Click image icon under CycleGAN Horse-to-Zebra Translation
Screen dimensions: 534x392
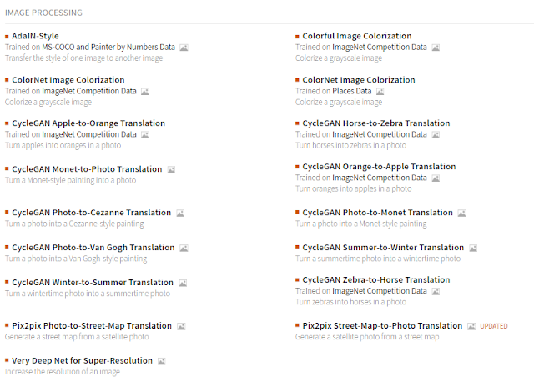(436, 135)
